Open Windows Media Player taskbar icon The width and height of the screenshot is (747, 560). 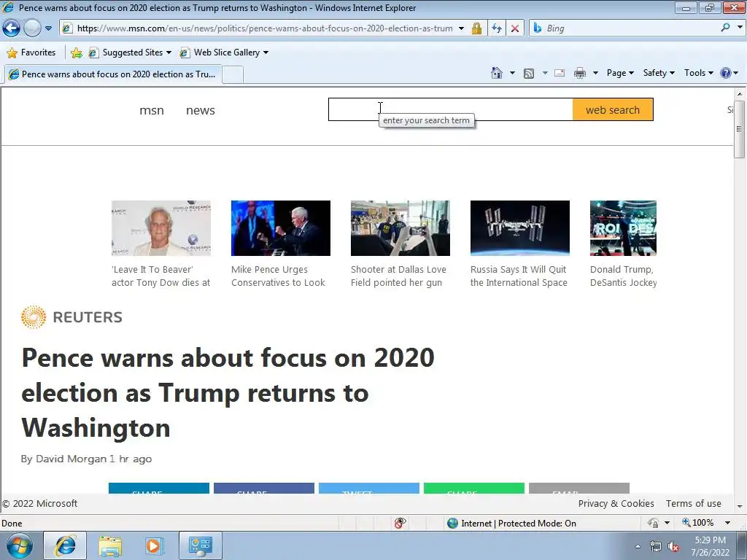tap(154, 545)
